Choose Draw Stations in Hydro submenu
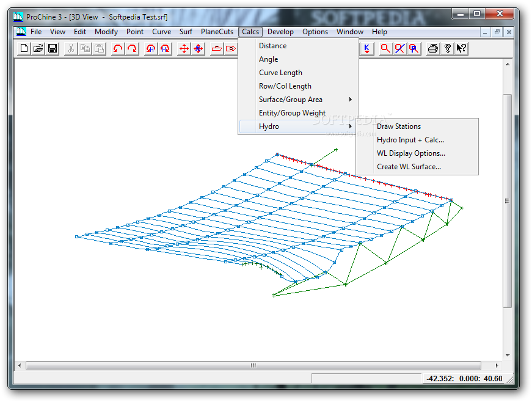This screenshot has width=532, height=402. click(417, 126)
